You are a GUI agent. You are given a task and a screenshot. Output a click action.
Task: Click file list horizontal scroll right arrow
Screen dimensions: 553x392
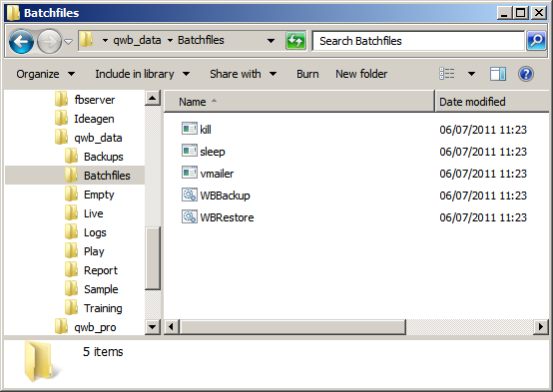click(541, 327)
